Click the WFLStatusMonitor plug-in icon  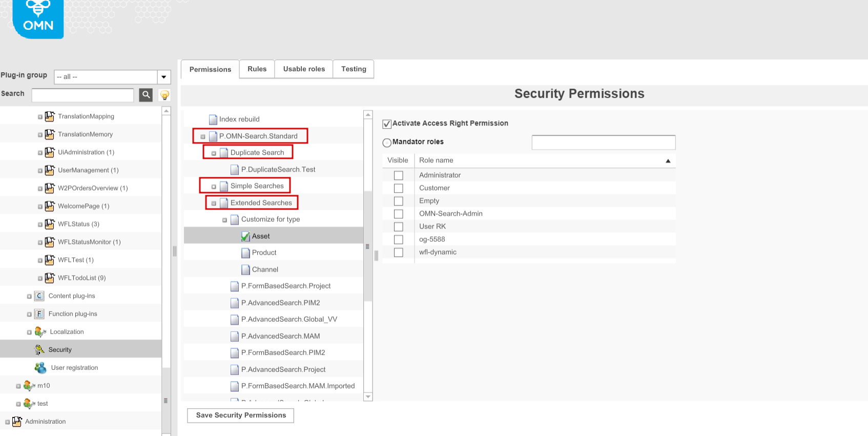[50, 242]
